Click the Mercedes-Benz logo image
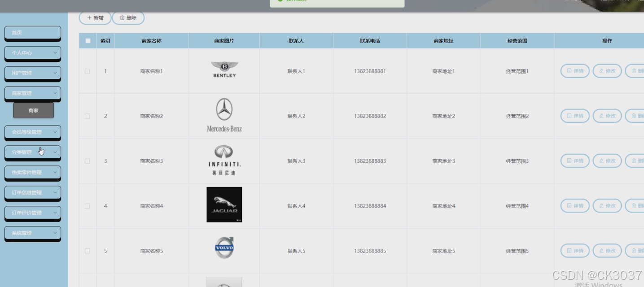Screen dimensions: 644x287 click(x=224, y=115)
